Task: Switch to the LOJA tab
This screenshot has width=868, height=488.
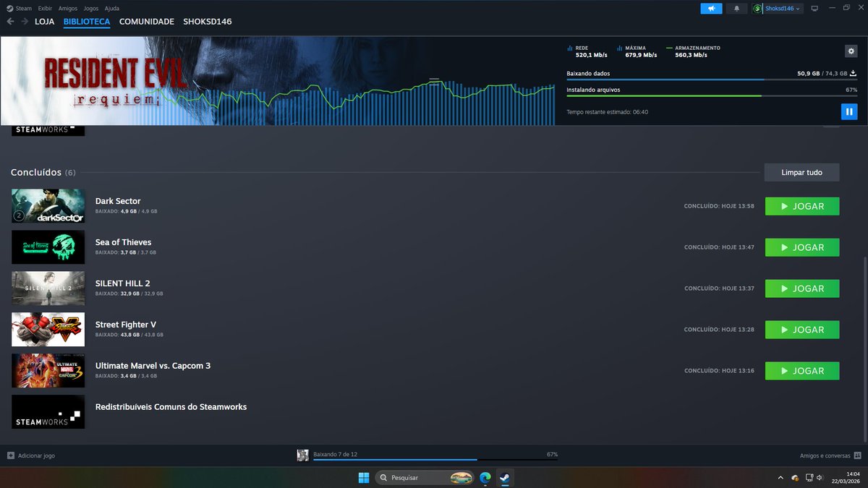Action: pyautogui.click(x=45, y=22)
